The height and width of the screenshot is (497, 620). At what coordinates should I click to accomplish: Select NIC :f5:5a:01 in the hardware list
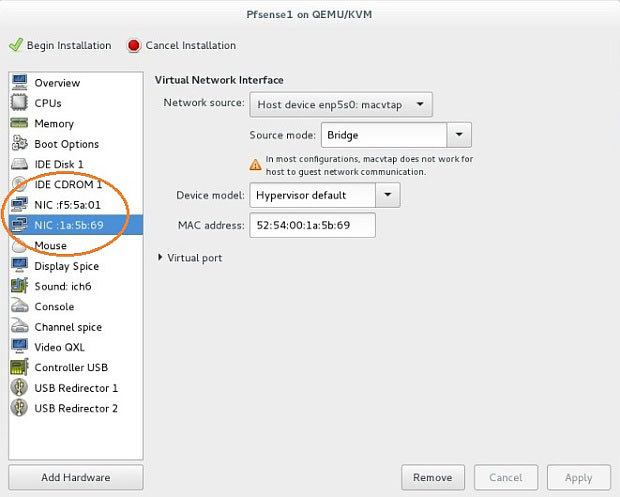(x=68, y=205)
